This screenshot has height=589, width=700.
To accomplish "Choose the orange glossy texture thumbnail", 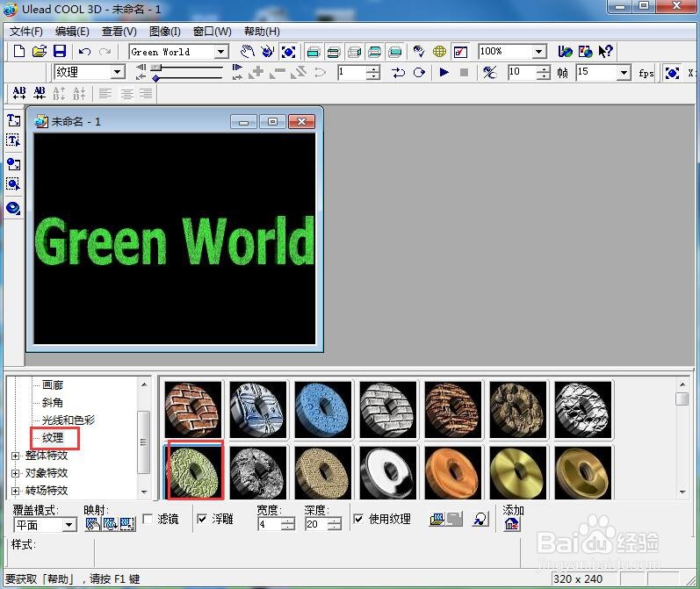I will tap(452, 472).
